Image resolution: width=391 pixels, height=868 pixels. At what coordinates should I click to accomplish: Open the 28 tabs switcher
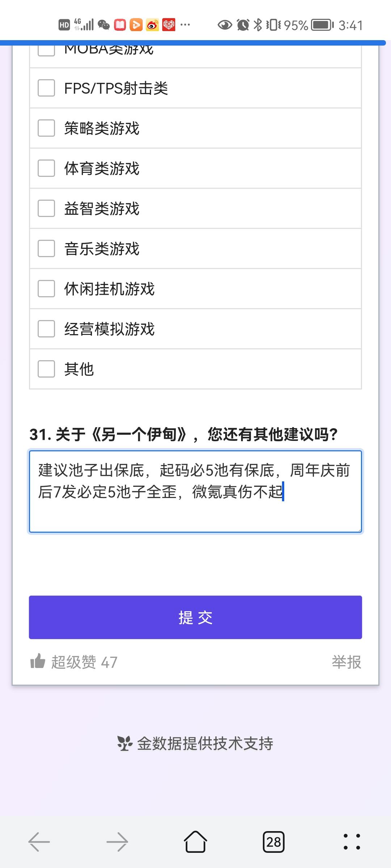pos(274,842)
